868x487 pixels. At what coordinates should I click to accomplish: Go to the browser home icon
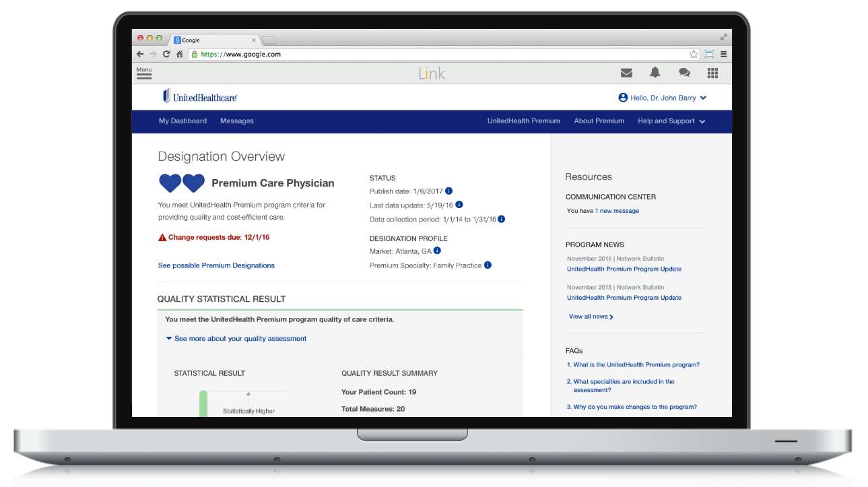pyautogui.click(x=180, y=54)
